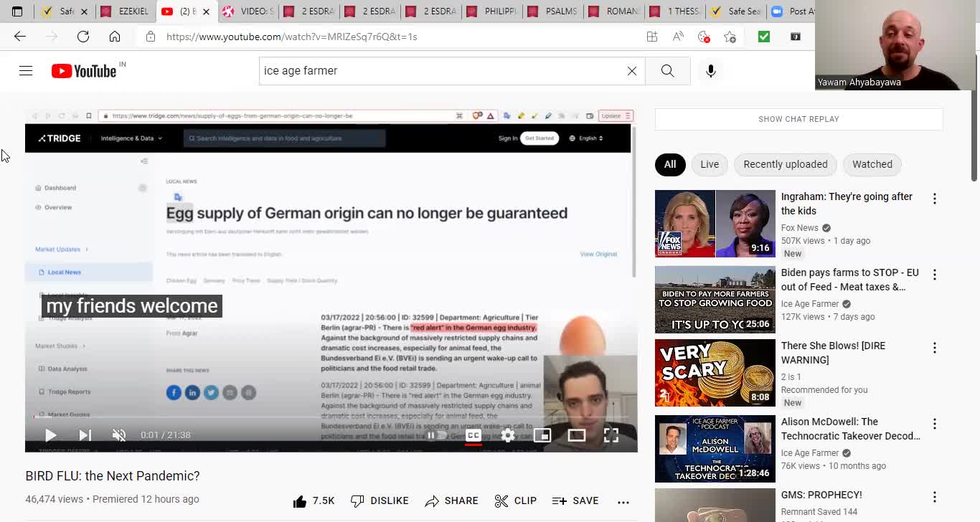Add this page to favorites
The image size is (980, 522).
(x=730, y=37)
